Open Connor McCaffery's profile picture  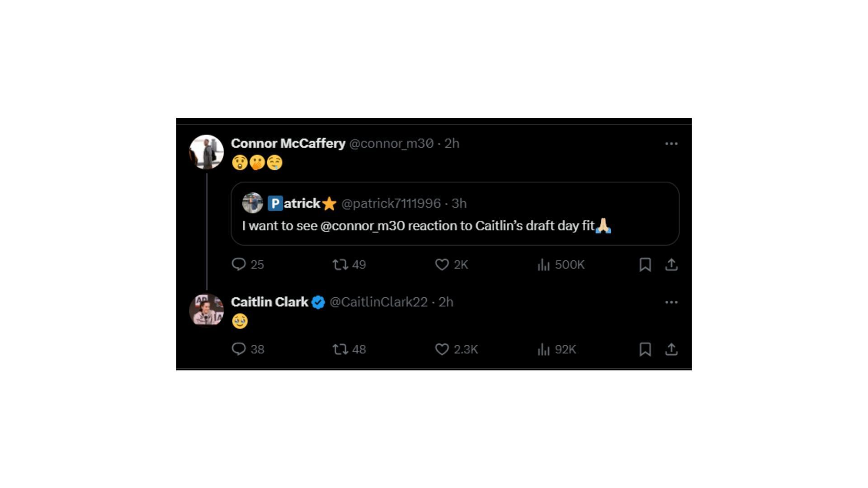(206, 152)
